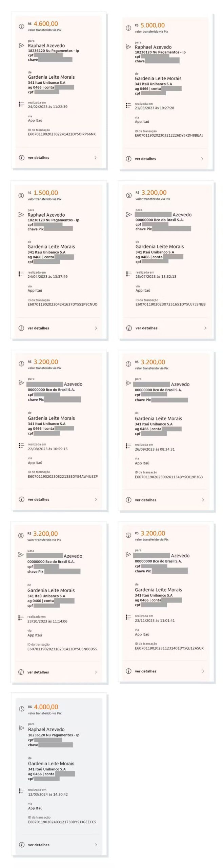The height and width of the screenshot is (868, 223).
Task: Click the list icon beside 24/02/2023 date
Action: (x=21, y=104)
